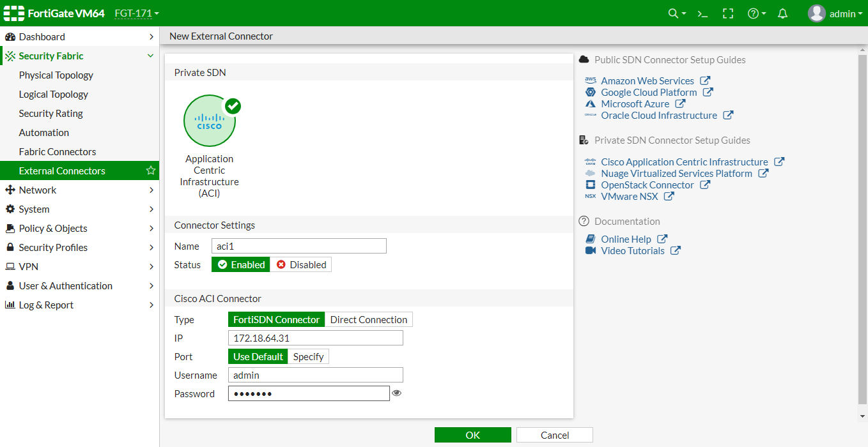Click inside the IP address field

point(315,338)
